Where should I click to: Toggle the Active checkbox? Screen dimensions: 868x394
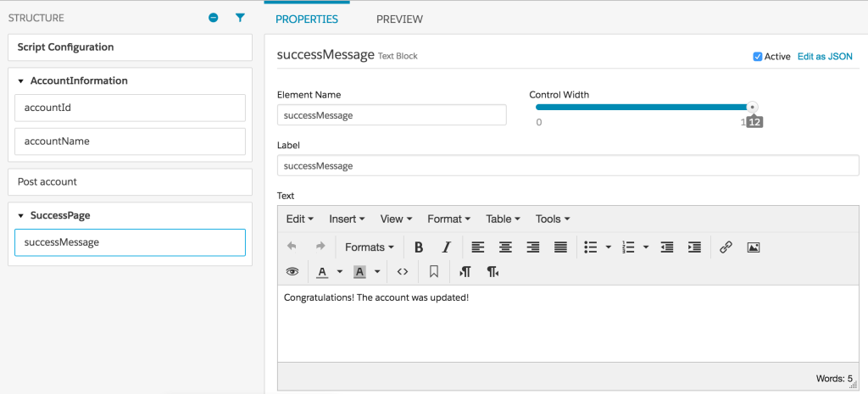pyautogui.click(x=758, y=57)
